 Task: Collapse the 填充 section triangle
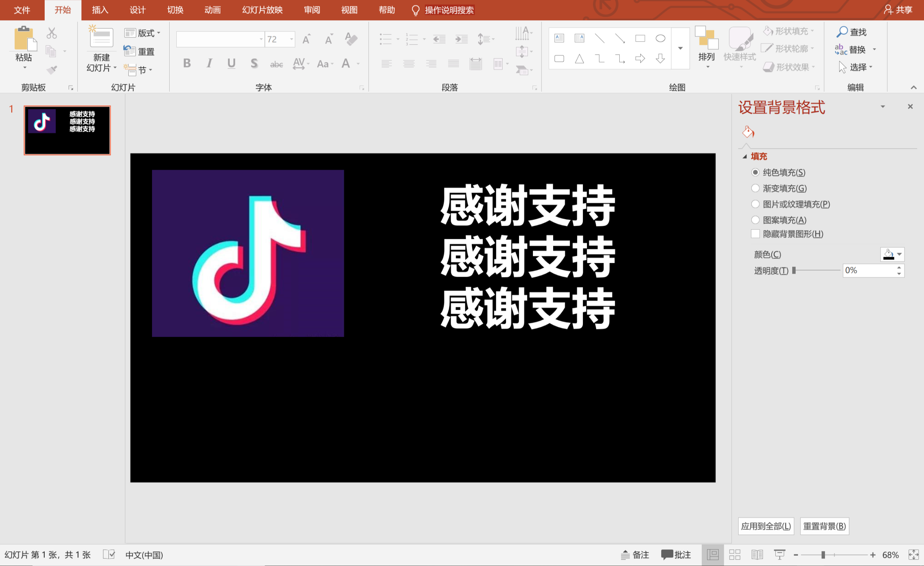(745, 156)
